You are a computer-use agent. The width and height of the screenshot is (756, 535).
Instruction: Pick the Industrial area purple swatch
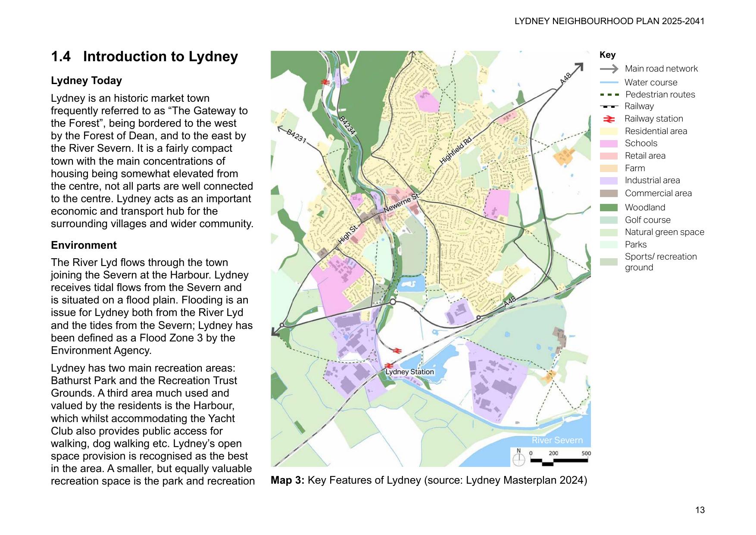609,181
